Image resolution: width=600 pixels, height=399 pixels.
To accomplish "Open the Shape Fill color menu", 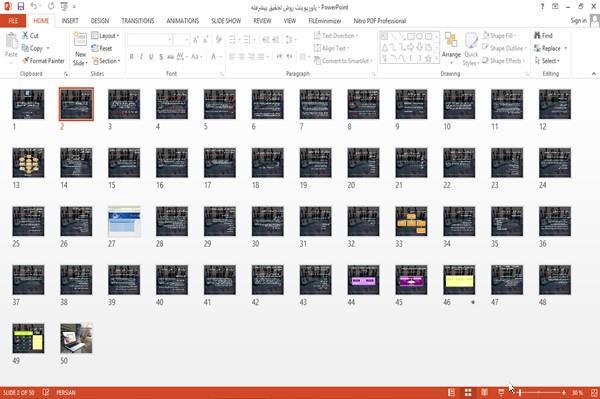I will 499,36.
